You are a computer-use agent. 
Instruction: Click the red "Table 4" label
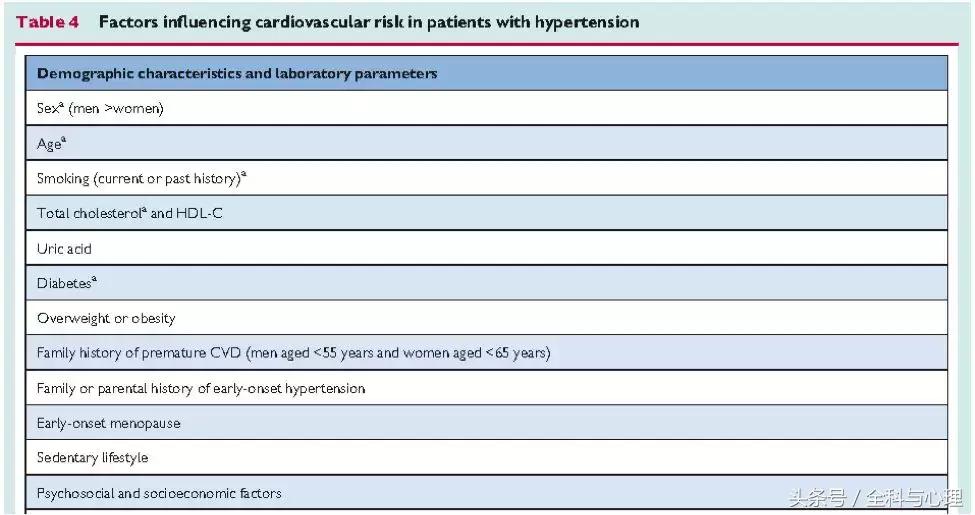click(47, 22)
